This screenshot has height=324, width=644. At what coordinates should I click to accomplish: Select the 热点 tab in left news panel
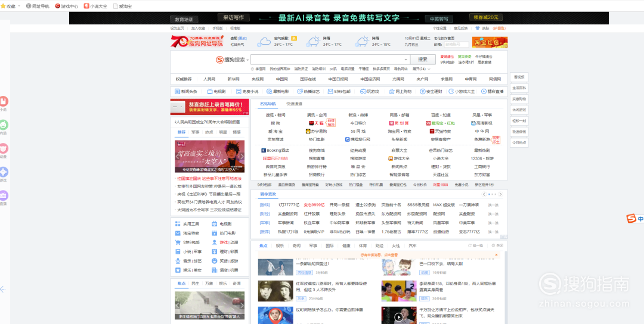tap(209, 132)
